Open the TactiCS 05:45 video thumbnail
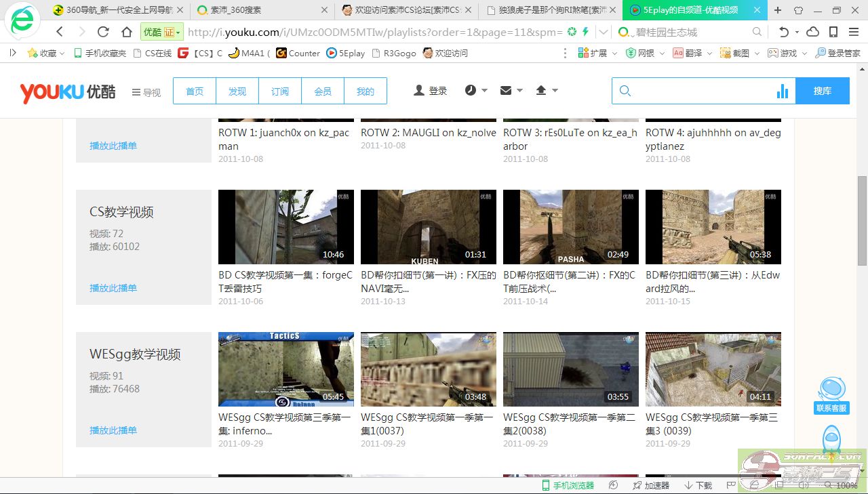This screenshot has width=868, height=494. point(286,369)
